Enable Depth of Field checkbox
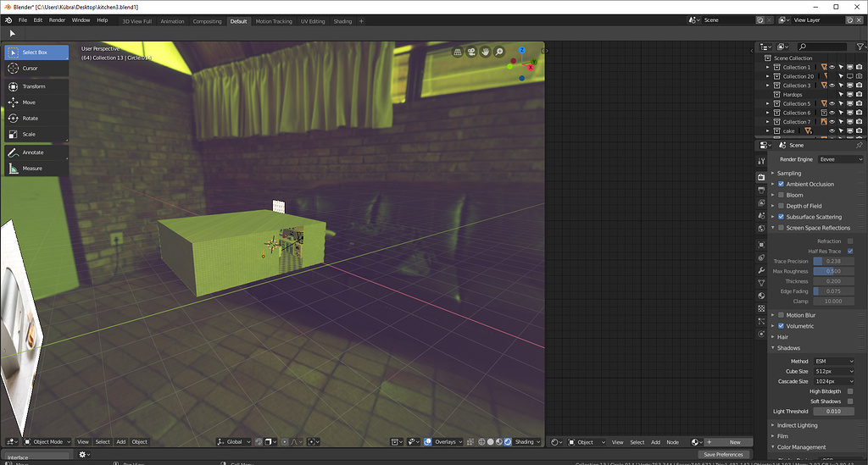The width and height of the screenshot is (868, 465). (781, 206)
